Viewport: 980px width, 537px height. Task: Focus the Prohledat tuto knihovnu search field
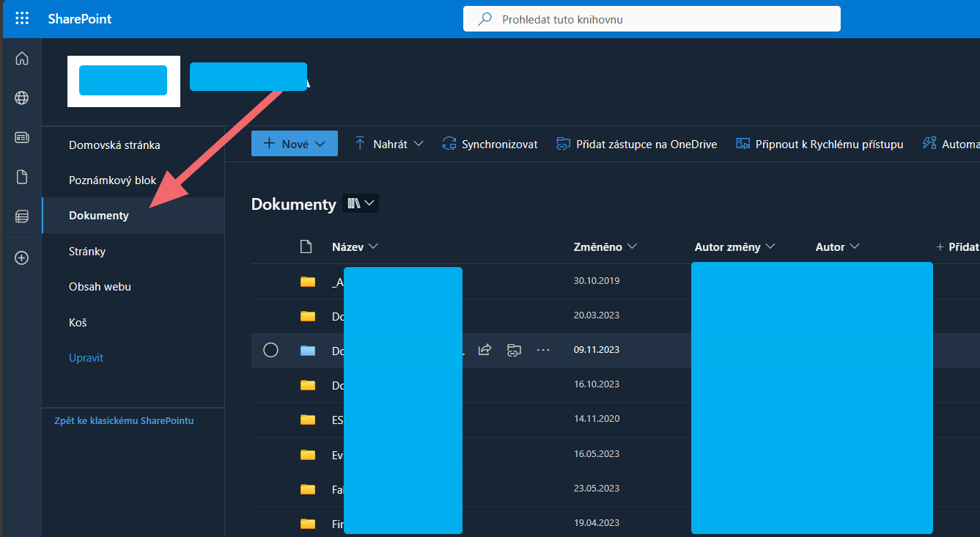[652, 19]
